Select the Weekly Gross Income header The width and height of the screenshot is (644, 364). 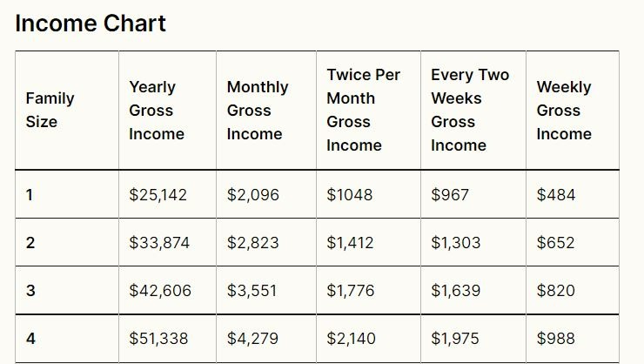pos(564,111)
